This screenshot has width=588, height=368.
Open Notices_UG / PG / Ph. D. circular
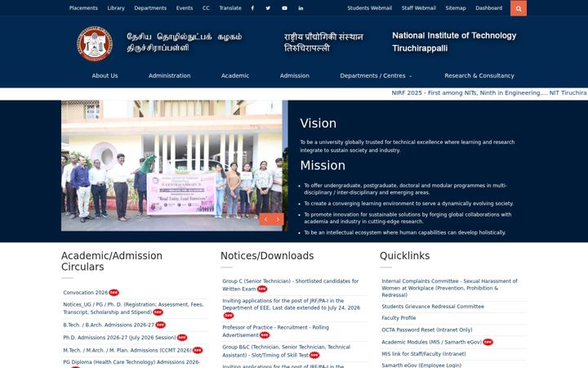[x=133, y=308]
